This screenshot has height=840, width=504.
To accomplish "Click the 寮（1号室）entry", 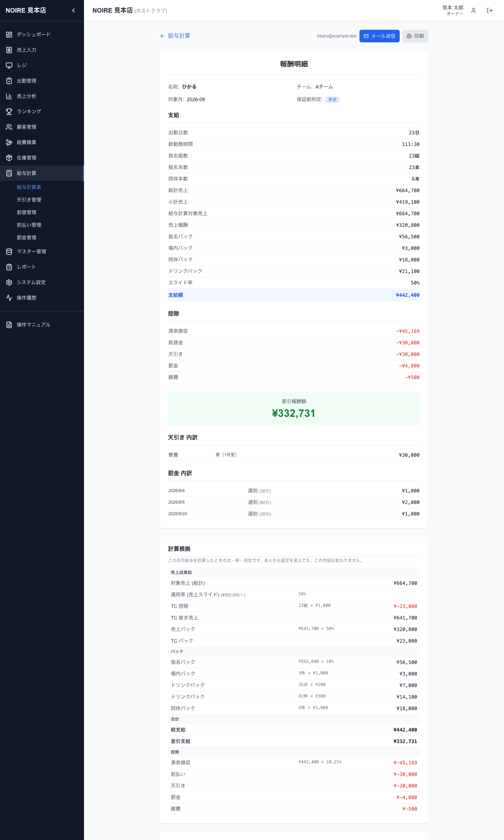I will coord(226,455).
